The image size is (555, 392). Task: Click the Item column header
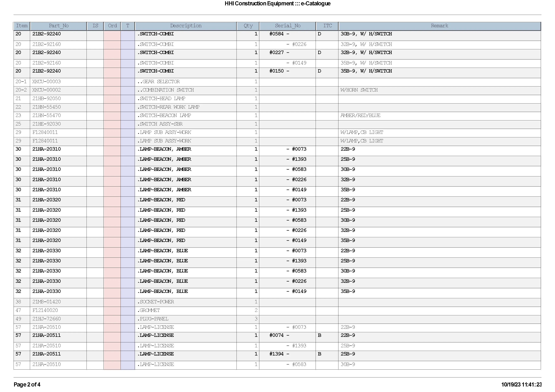tap(22, 26)
